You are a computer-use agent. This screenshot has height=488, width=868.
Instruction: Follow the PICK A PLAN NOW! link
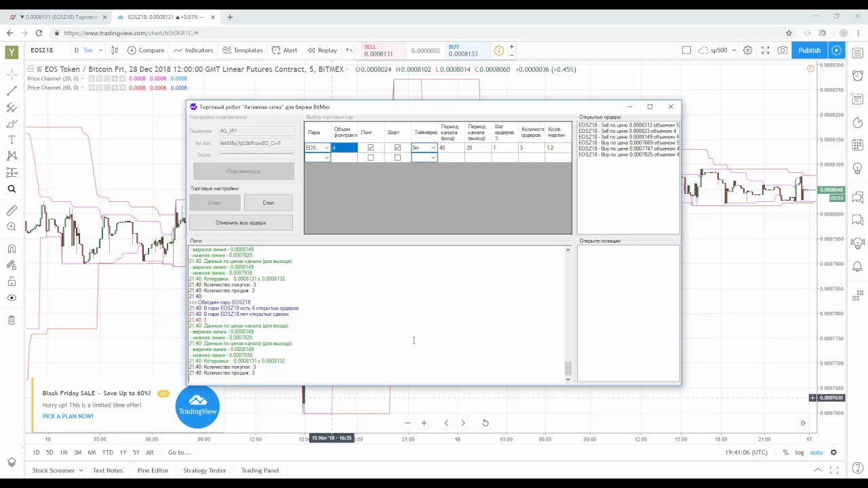coord(68,416)
